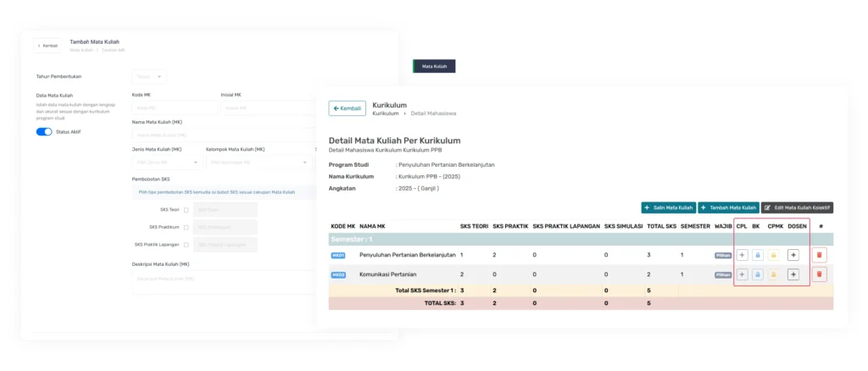Viewport: 868px width, 371px height.
Task: Click the Total SKS Semester 1 label
Action: click(x=426, y=291)
